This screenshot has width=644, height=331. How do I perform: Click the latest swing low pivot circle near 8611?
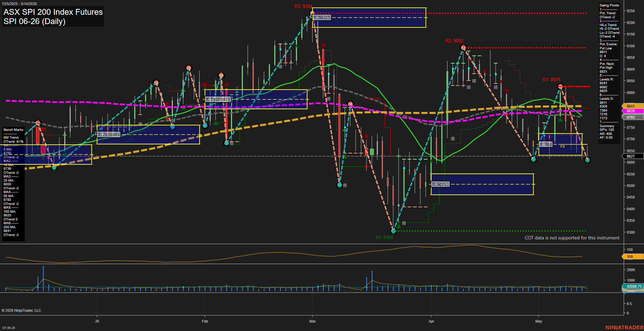click(587, 160)
